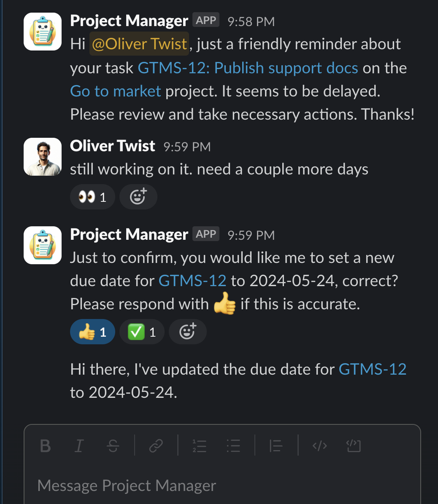Open GTMS-12 link in the updated message
The height and width of the screenshot is (504, 438).
(x=372, y=369)
